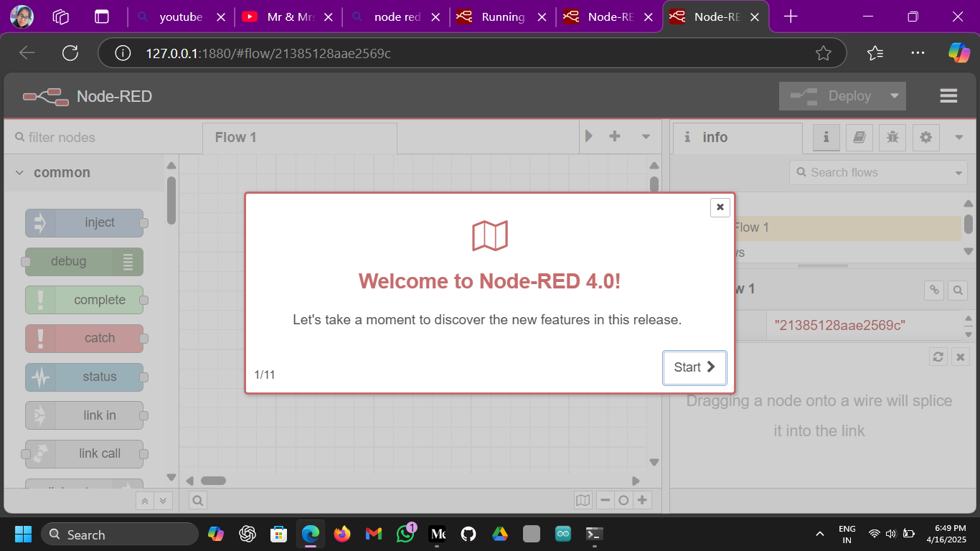Select the Flow 1 tab

click(x=300, y=138)
